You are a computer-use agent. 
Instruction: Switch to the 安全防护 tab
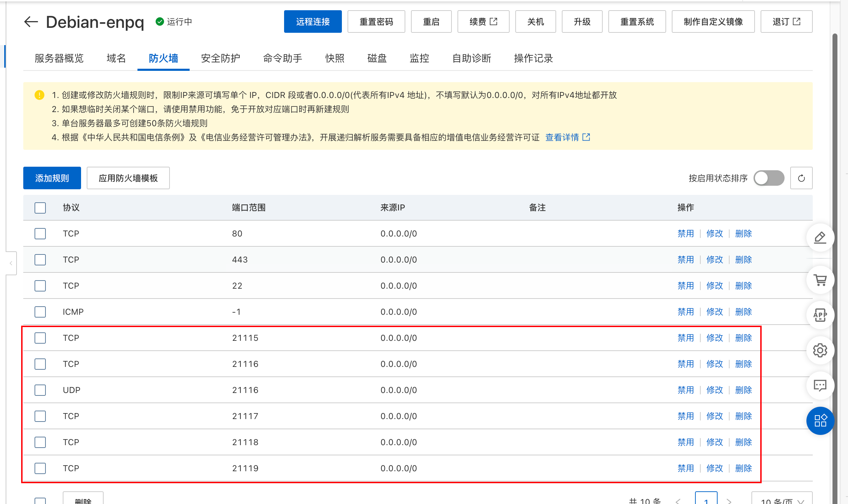pyautogui.click(x=220, y=58)
